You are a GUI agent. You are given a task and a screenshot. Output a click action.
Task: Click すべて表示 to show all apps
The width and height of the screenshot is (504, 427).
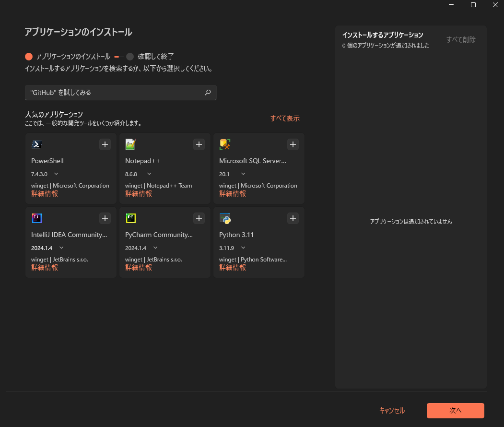point(285,119)
